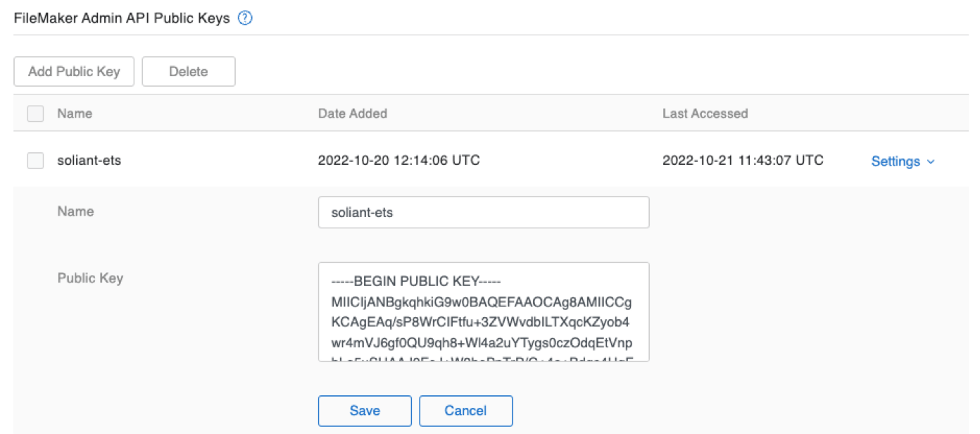Focus the Name field containing soliant-ets
The width and height of the screenshot is (980, 434).
click(x=483, y=212)
